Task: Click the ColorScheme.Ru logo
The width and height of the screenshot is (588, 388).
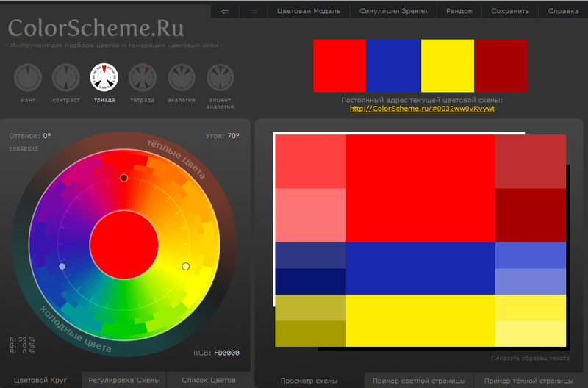Action: pos(96,28)
